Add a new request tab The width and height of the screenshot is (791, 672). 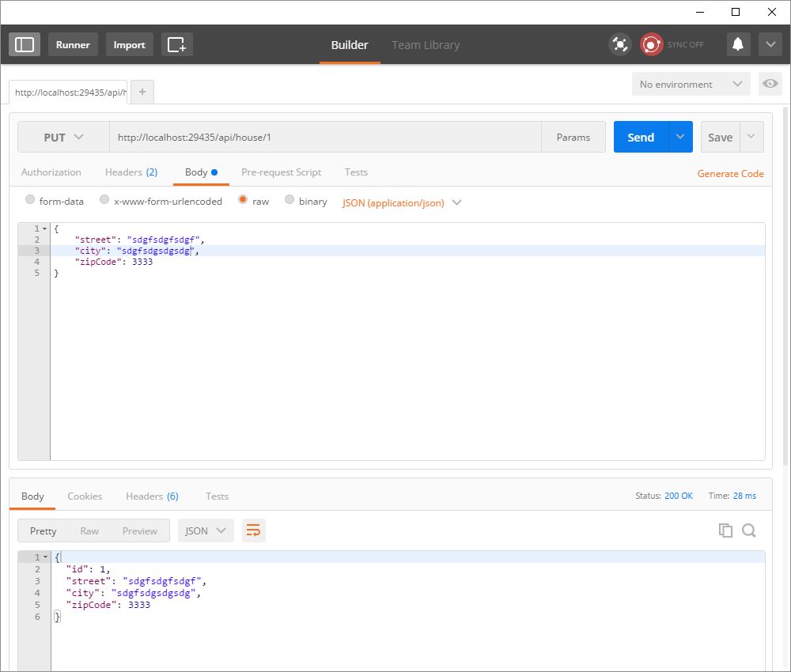[x=142, y=92]
